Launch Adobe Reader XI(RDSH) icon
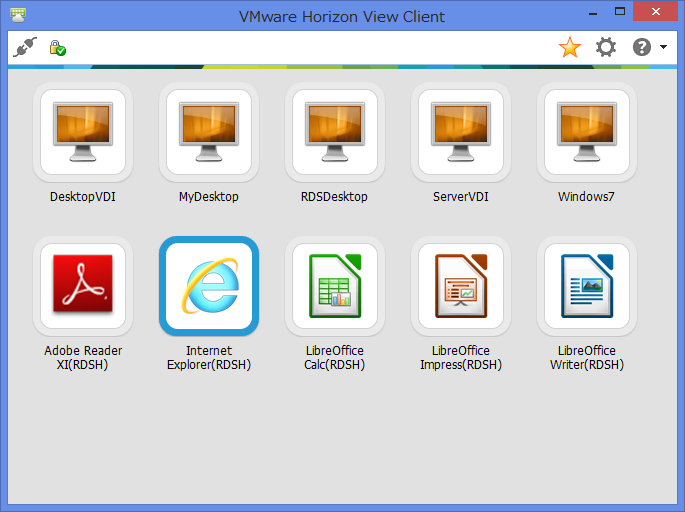Image resolution: width=685 pixels, height=512 pixels. click(83, 286)
